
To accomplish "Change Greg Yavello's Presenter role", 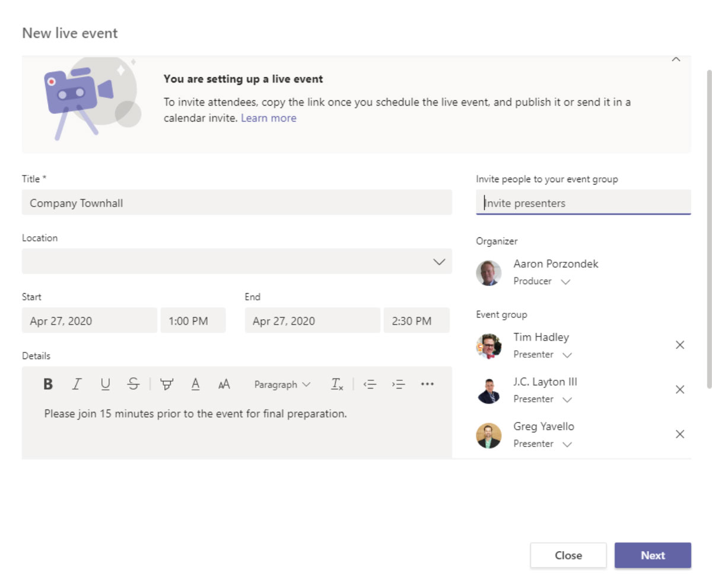I will pos(543,443).
